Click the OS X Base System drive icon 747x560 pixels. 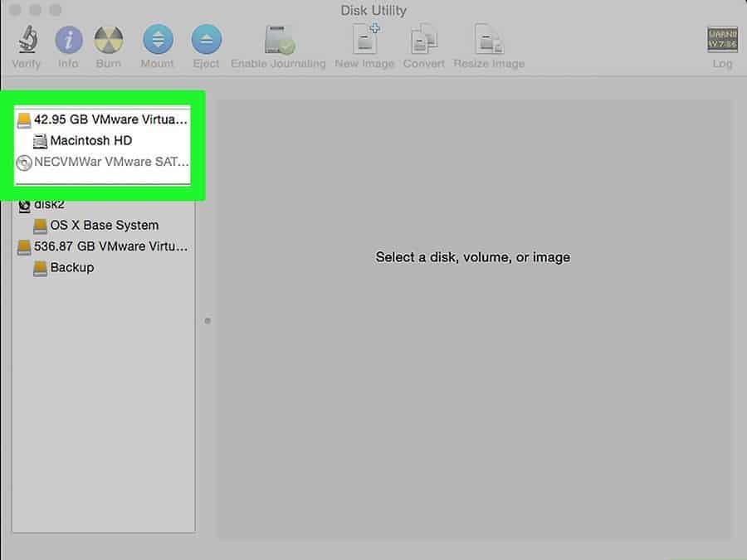point(40,226)
